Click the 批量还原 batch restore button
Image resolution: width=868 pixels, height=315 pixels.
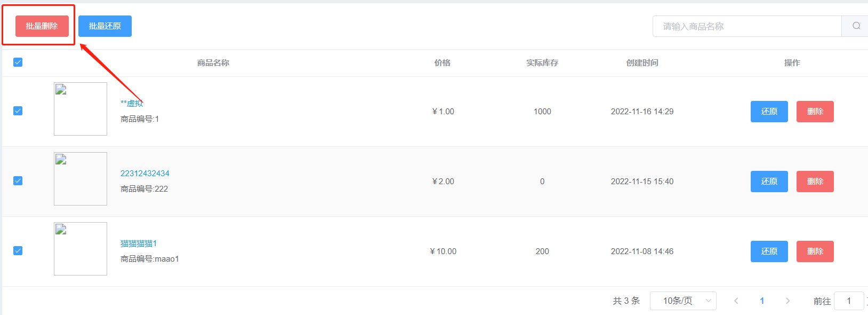[x=105, y=26]
